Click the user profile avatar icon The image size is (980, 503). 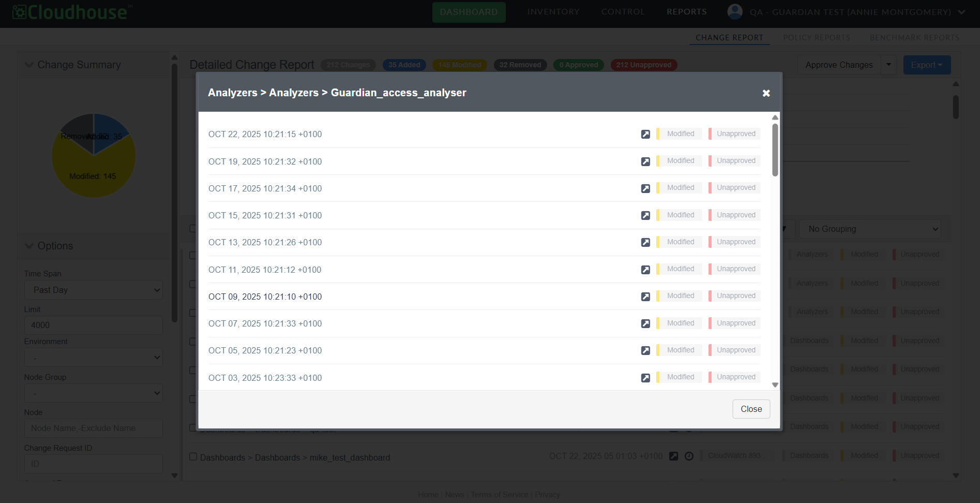click(734, 11)
